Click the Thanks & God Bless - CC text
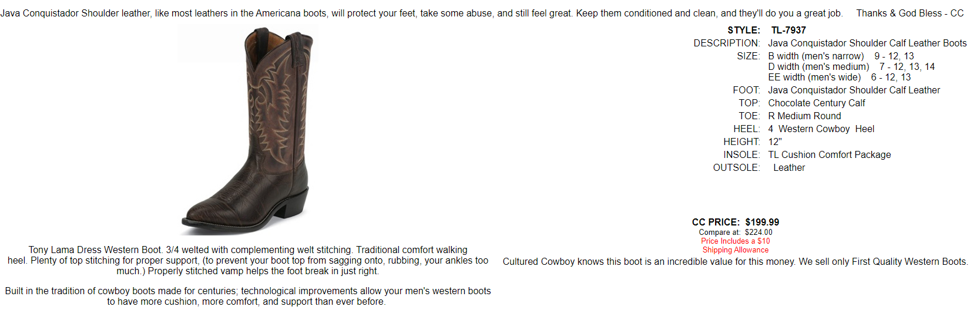The height and width of the screenshot is (320, 980). pyautogui.click(x=910, y=13)
